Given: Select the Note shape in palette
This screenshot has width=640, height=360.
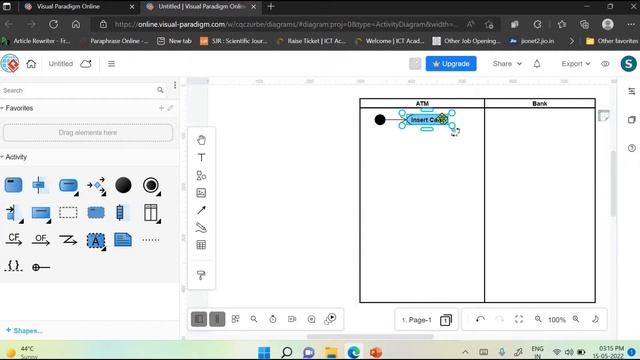Looking at the screenshot, I should pyautogui.click(x=123, y=240).
